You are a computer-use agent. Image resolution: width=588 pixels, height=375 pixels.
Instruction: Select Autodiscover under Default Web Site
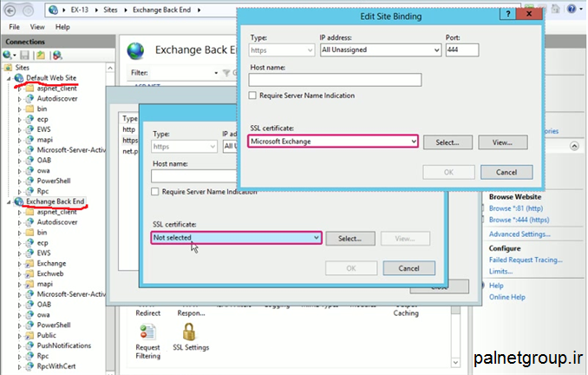[x=57, y=99]
